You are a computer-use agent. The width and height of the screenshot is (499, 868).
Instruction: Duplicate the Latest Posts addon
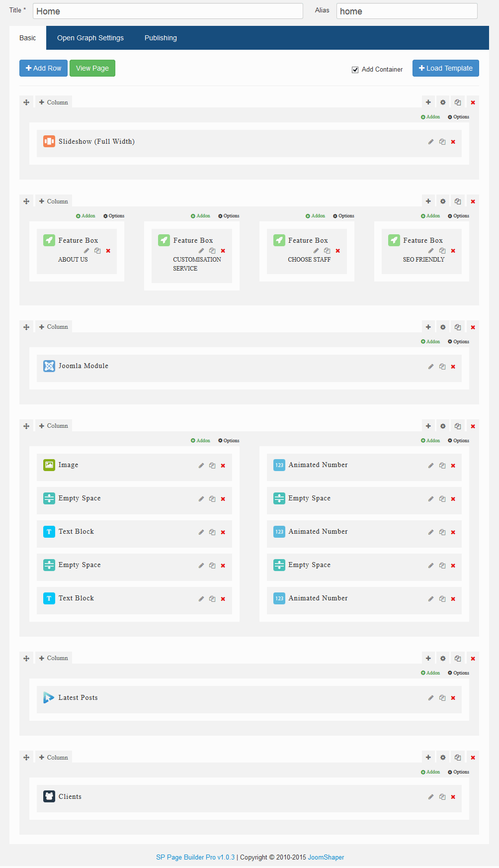tap(442, 698)
